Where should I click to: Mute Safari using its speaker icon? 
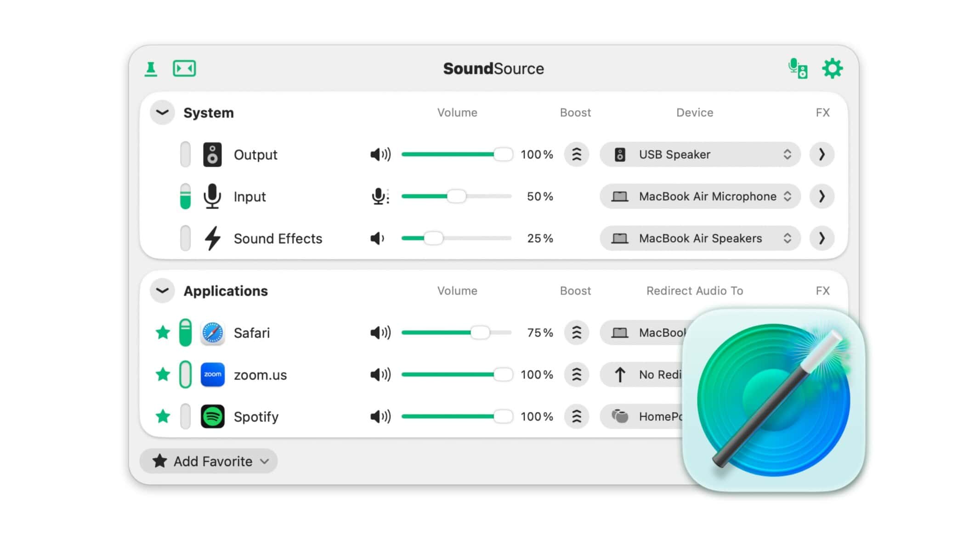[380, 333]
